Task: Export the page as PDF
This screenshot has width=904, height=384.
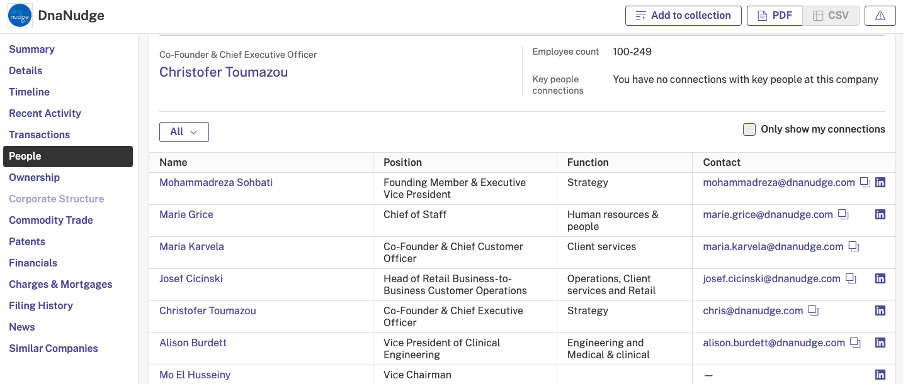Action: click(x=774, y=16)
